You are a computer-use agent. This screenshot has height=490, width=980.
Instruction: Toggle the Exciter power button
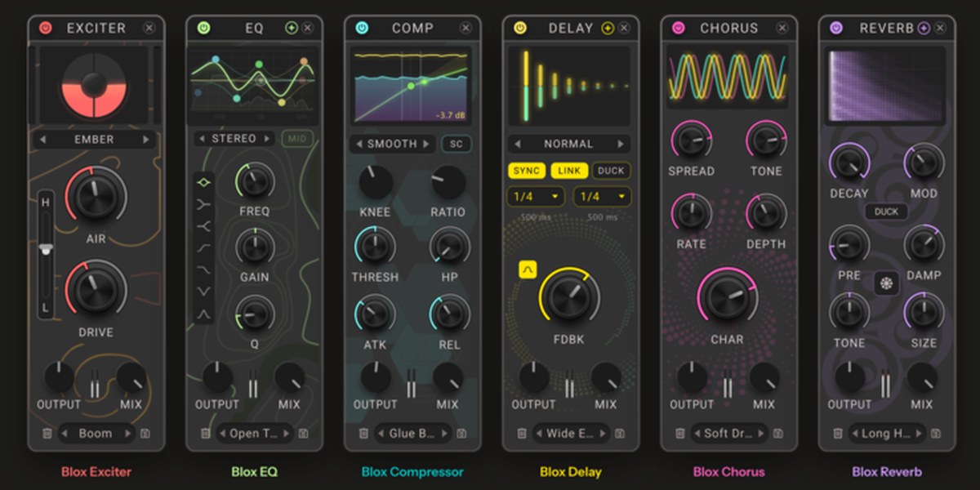click(46, 28)
